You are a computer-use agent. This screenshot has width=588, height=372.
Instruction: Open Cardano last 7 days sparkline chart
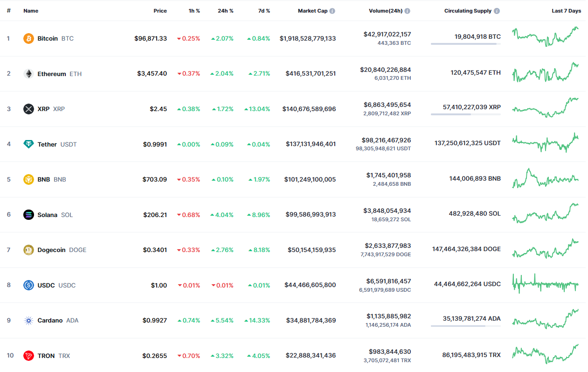546,319
